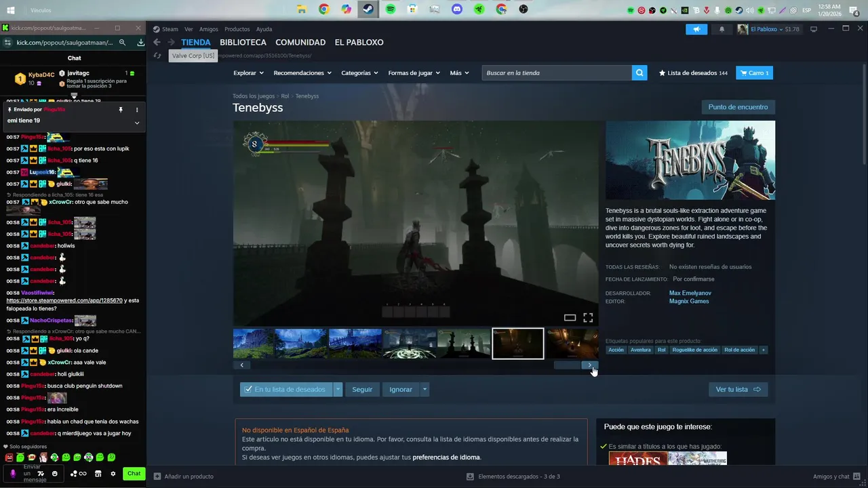868x488 pixels.
Task: Open developer Max Emelyanov link
Action: pos(690,293)
